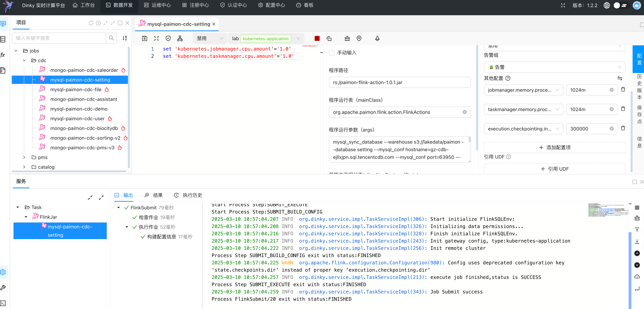Delete the jobmanager.memory config row
Image resolution: width=644 pixels, height=309 pixels.
[623, 89]
